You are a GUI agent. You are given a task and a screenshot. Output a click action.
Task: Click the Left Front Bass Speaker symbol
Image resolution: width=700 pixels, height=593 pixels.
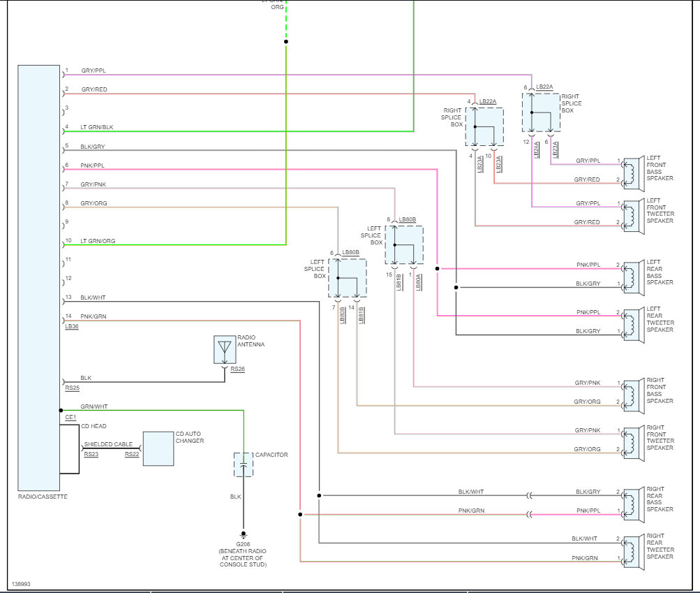coord(634,173)
